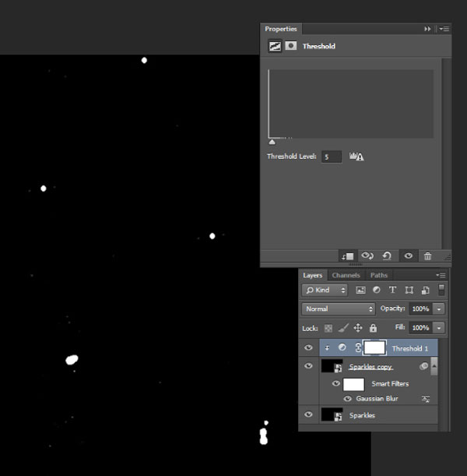Select the Gaussian Blur filter entry
Viewport: 467px width, 476px height.
pyautogui.click(x=377, y=399)
